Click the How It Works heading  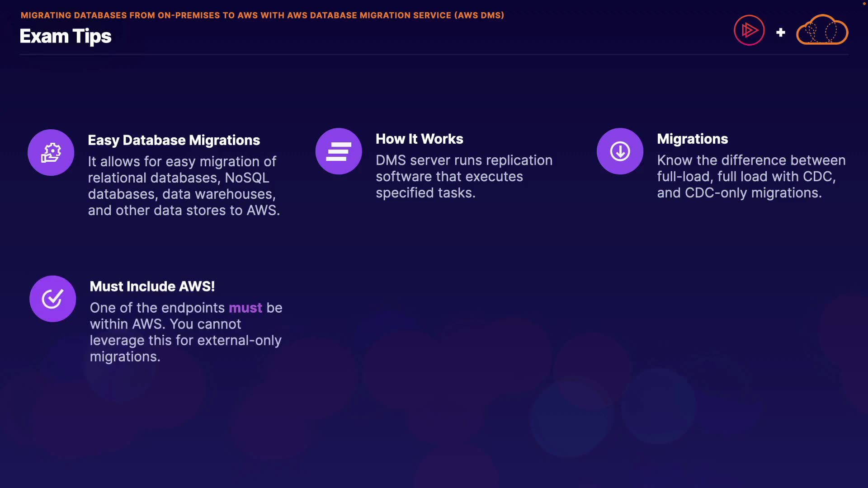419,139
